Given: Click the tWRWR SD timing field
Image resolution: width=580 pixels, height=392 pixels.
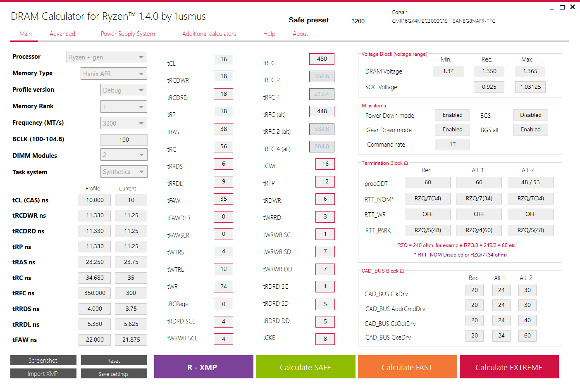Looking at the screenshot, I should (x=325, y=252).
